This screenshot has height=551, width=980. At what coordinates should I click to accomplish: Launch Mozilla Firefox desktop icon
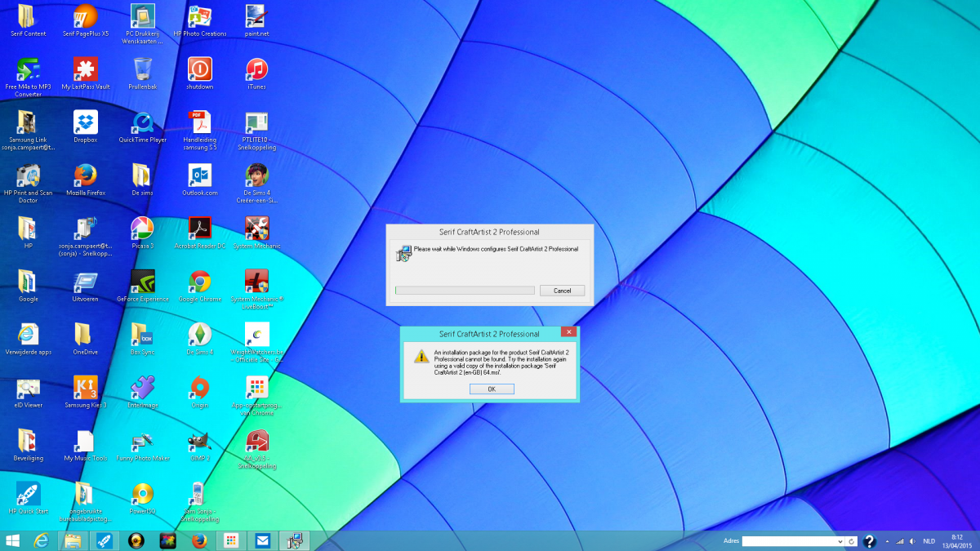85,180
